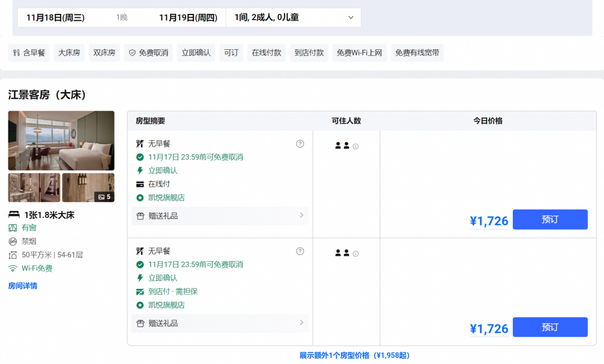Click the bed icon beside 1张1.8米大床
The width and height of the screenshot is (604, 364).
[14, 215]
